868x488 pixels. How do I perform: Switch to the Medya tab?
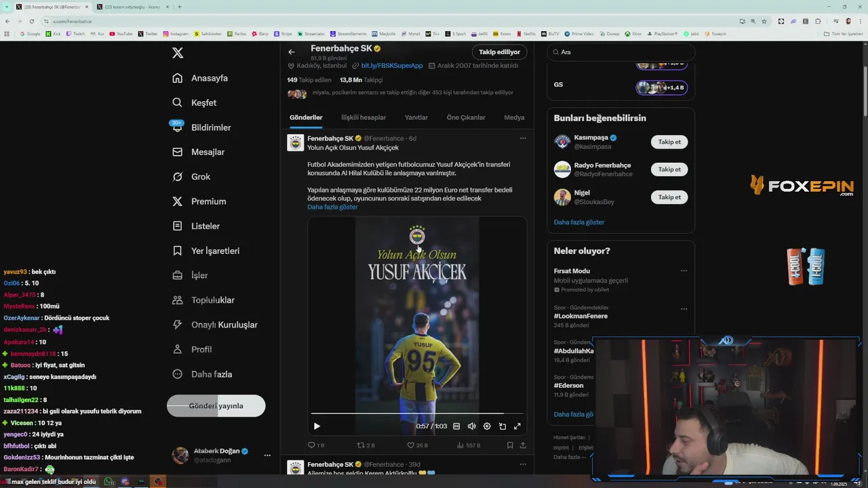(514, 117)
